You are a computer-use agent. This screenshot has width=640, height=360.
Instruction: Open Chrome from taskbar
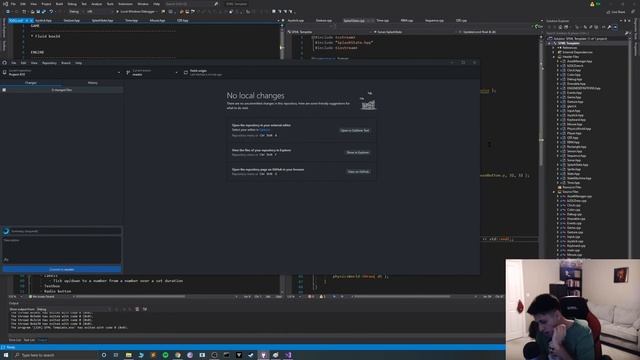178,355
